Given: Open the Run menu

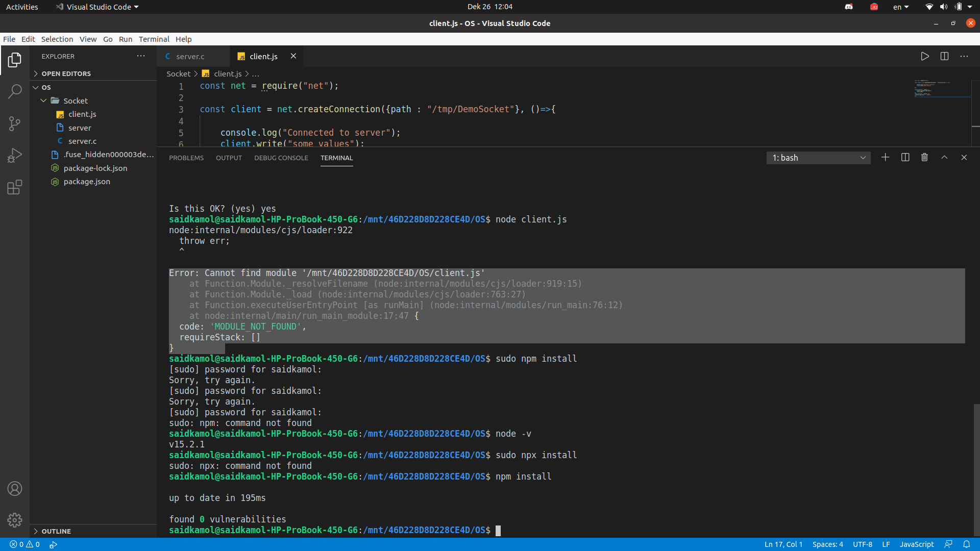Looking at the screenshot, I should point(126,39).
